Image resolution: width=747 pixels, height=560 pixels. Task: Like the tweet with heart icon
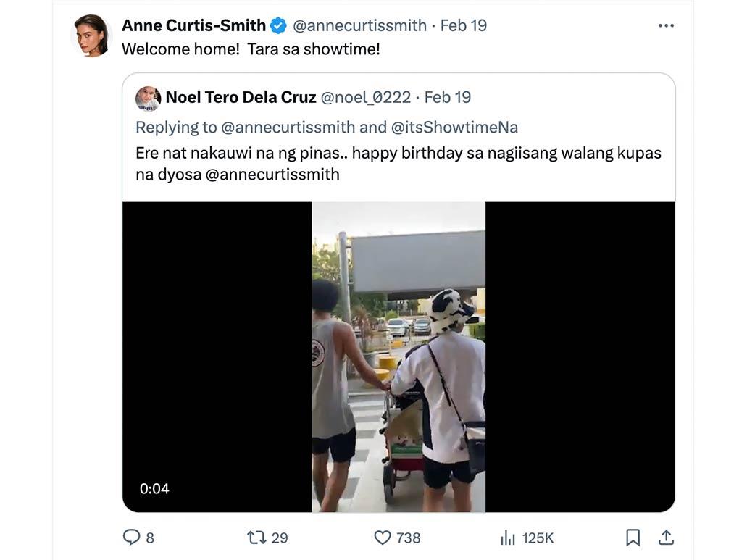(x=383, y=537)
